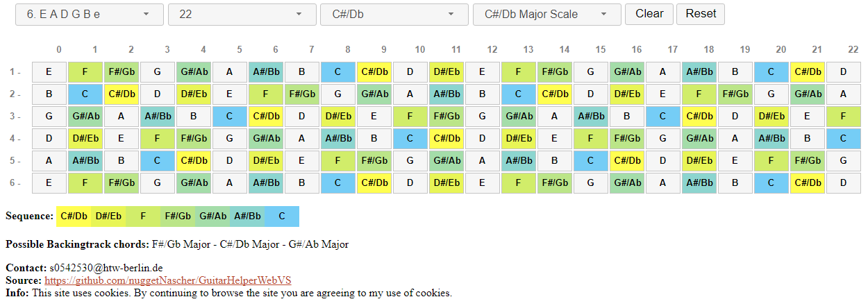Click the C note at fret 9 on string 4
This screenshot has height=306, width=868.
point(410,138)
